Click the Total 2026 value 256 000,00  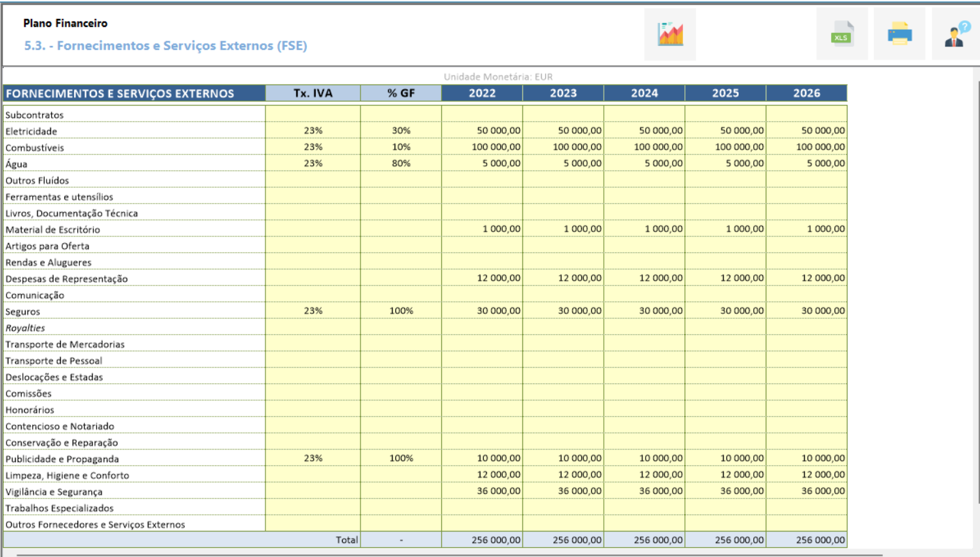coord(807,540)
